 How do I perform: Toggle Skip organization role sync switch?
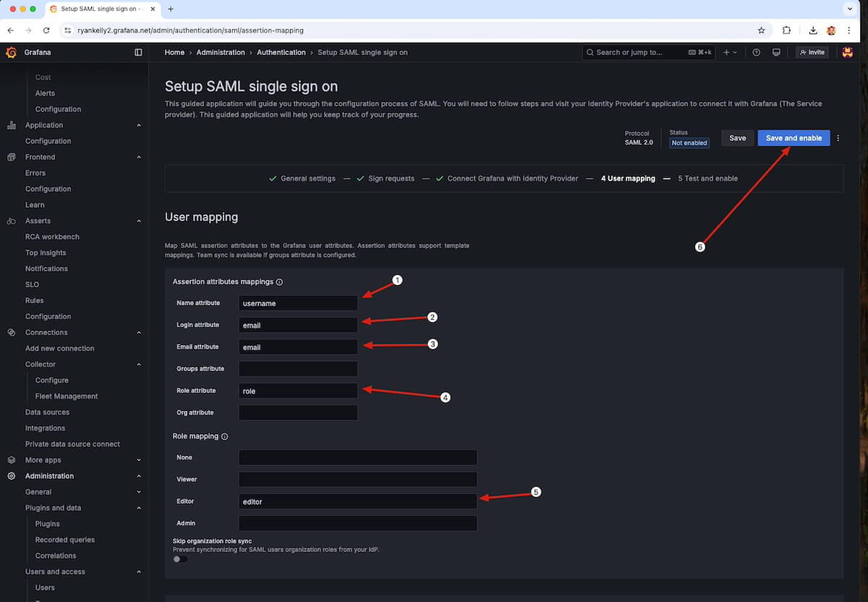pyautogui.click(x=180, y=559)
